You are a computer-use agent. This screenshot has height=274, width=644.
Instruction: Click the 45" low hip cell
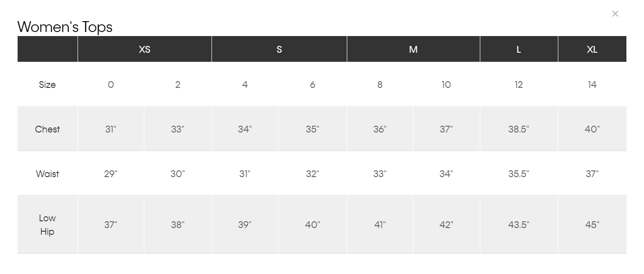[592, 225]
